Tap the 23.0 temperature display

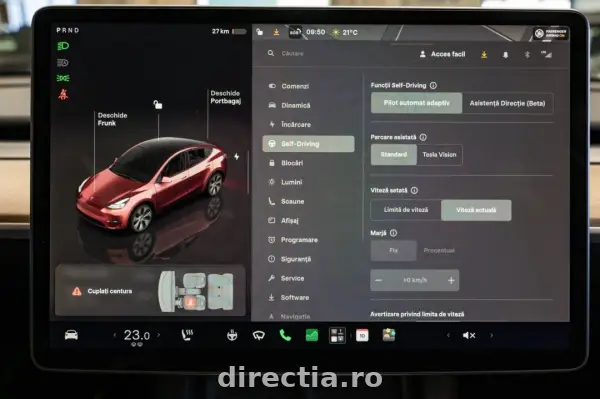coord(137,335)
